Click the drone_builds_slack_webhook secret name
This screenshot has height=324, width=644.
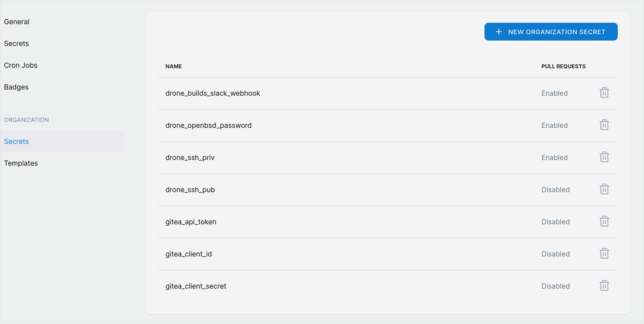[213, 93]
